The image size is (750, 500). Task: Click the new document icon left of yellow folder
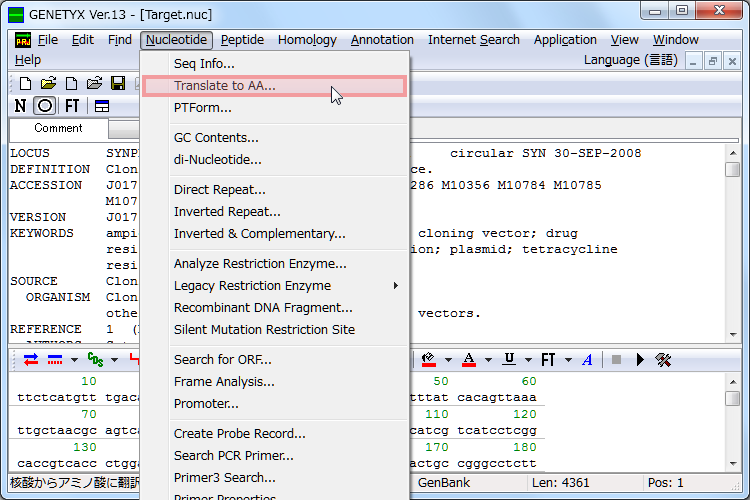[25, 83]
